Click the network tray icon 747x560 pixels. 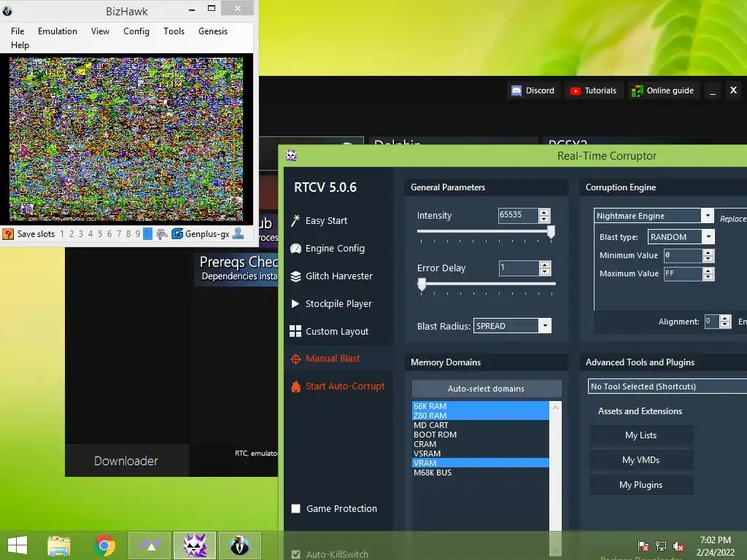[x=661, y=546]
